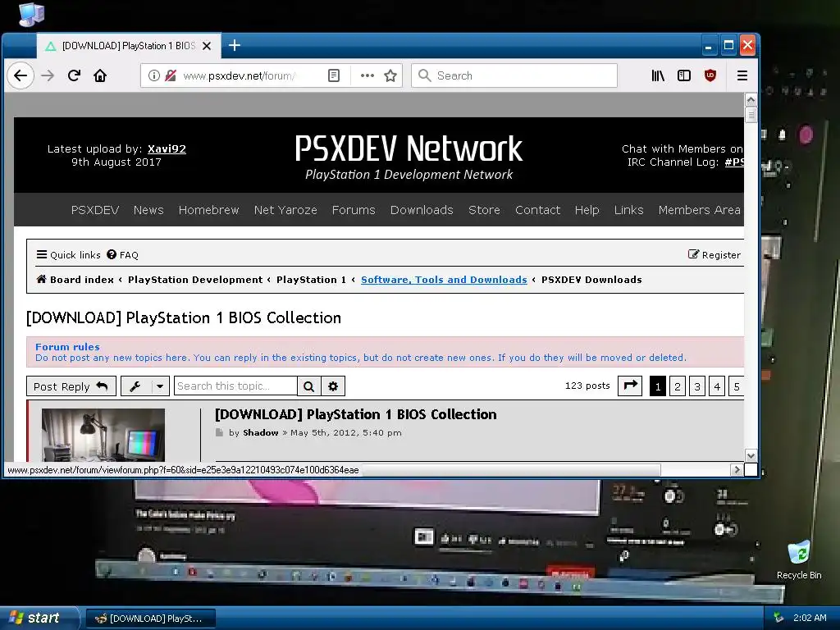Open Help navigation item
The width and height of the screenshot is (840, 630).
587,210
